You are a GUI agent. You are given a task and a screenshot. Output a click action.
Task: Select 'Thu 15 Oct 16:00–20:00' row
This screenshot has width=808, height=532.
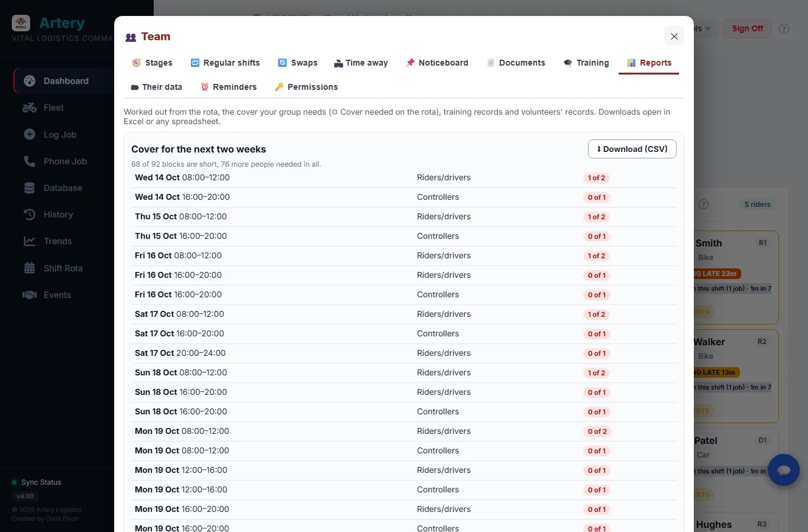[404, 236]
